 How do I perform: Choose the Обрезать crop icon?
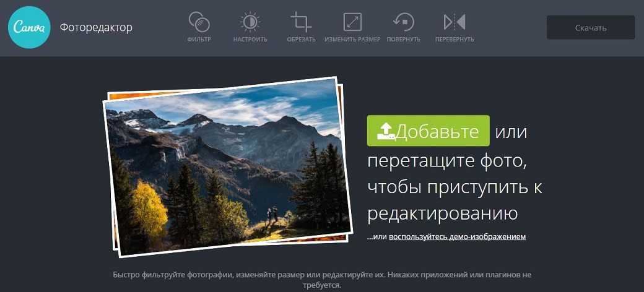(x=301, y=22)
